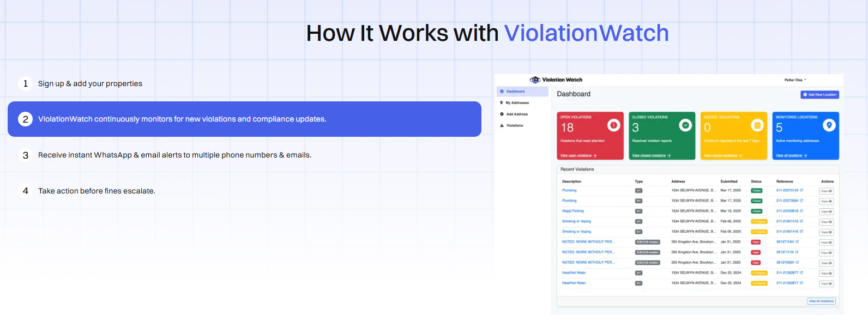Click the Add Address plus icon

click(x=502, y=114)
